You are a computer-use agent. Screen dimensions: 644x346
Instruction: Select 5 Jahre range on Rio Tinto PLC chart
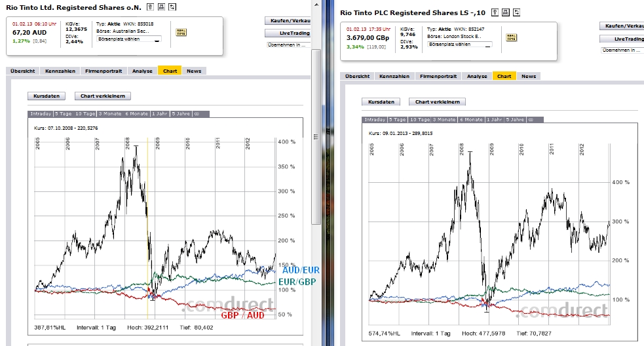pyautogui.click(x=515, y=119)
